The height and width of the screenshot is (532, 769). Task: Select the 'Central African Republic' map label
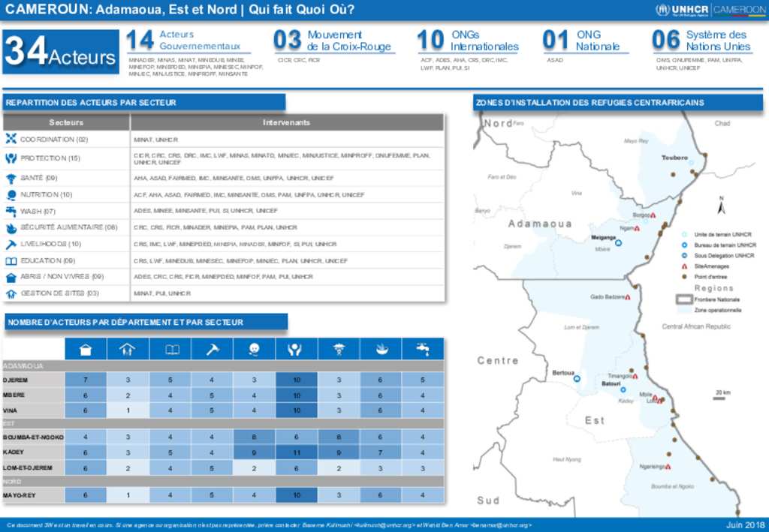tap(696, 326)
